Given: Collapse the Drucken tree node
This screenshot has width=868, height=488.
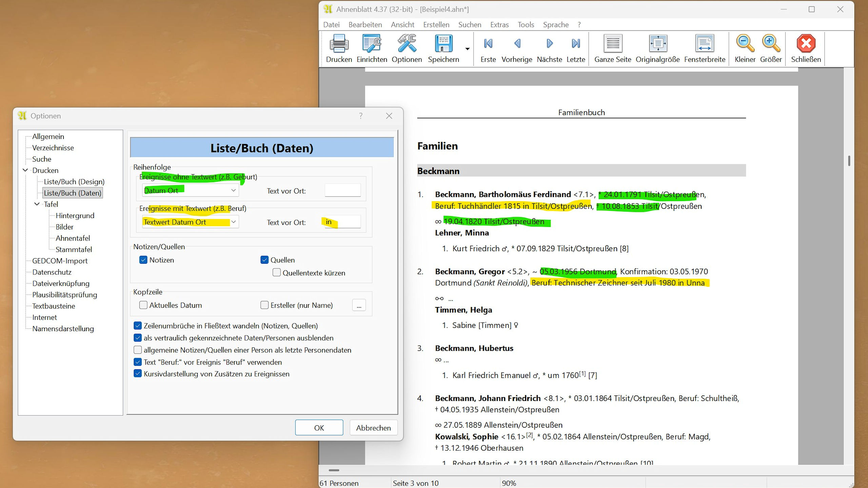Looking at the screenshot, I should coord(25,170).
